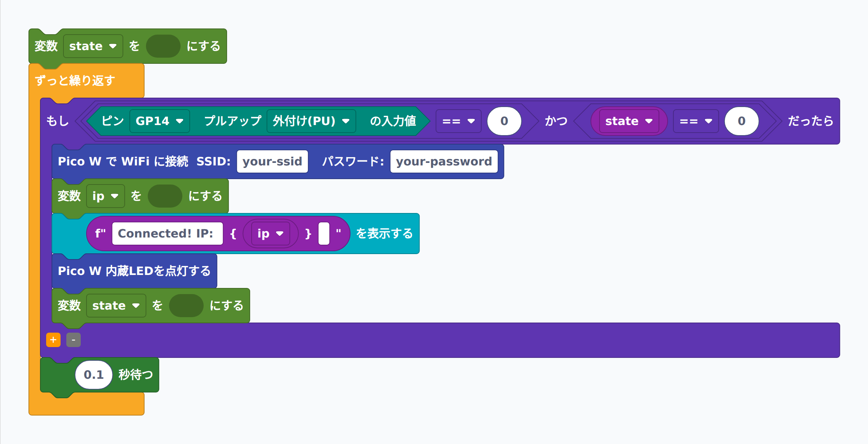The width and height of the screenshot is (868, 444).
Task: Open the 外付け(PU) pull-up dropdown
Action: pyautogui.click(x=311, y=121)
